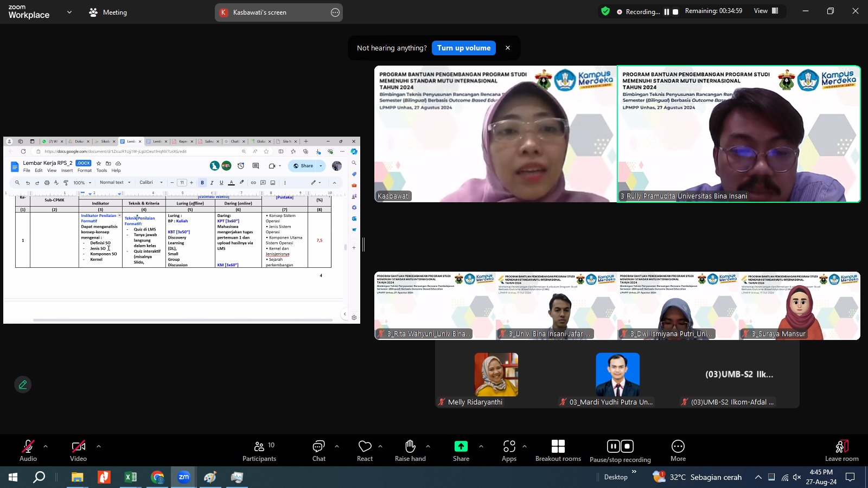Open Breakout rooms
Viewport: 868px width, 488px height.
click(558, 450)
